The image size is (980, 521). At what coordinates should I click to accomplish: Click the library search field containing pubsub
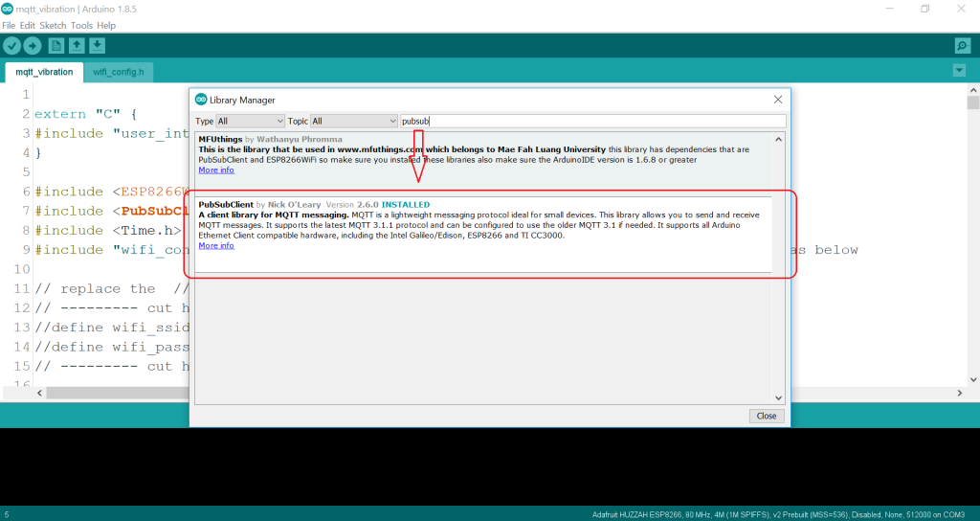click(x=591, y=122)
